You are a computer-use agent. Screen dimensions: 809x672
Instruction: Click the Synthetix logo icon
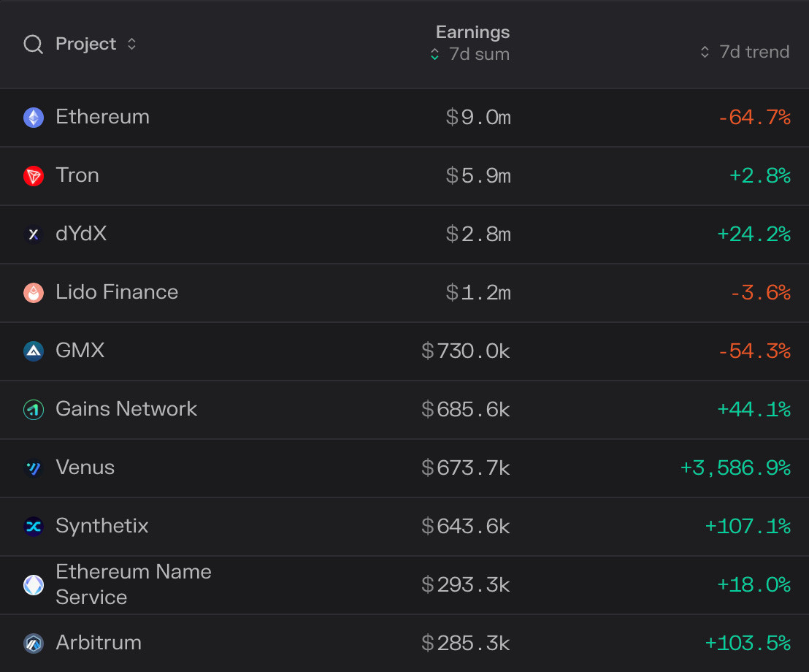point(34,527)
